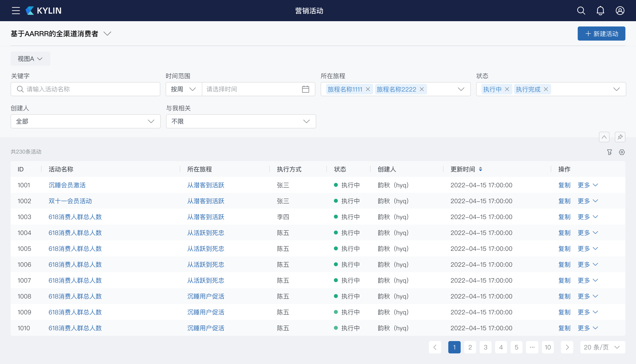Viewport: 636px width, 364px height.
Task: Expand 更多 for row 1001
Action: 588,185
